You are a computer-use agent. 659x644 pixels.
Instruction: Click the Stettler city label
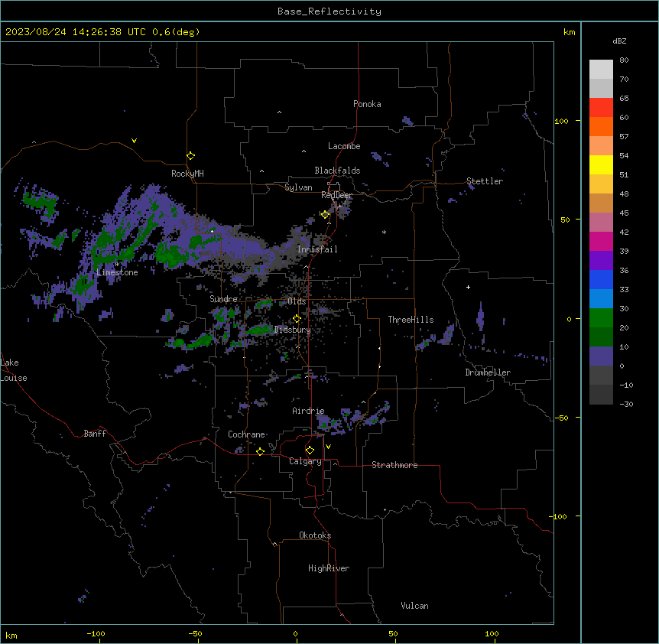[x=484, y=181]
